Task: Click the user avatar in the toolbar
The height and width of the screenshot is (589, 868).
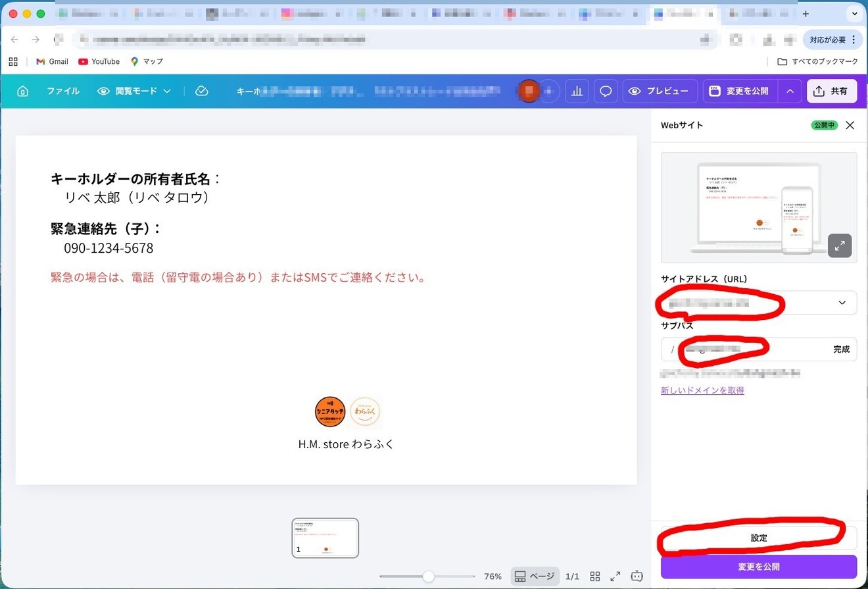Action: click(529, 91)
